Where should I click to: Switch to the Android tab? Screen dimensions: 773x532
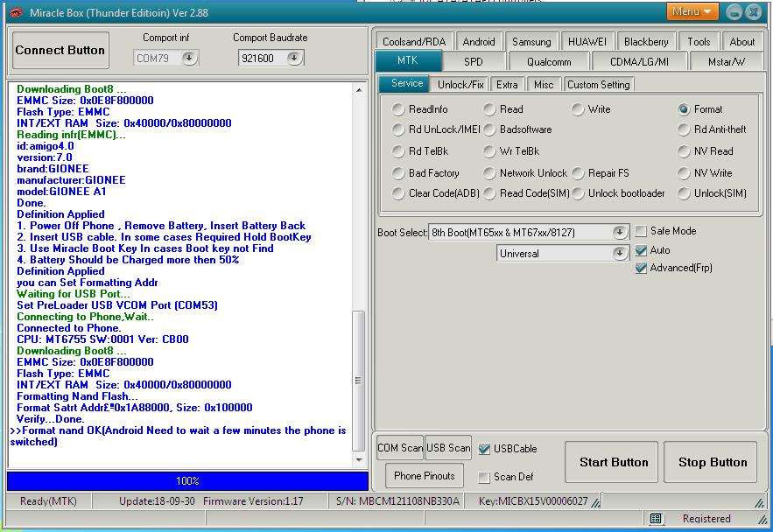(479, 42)
